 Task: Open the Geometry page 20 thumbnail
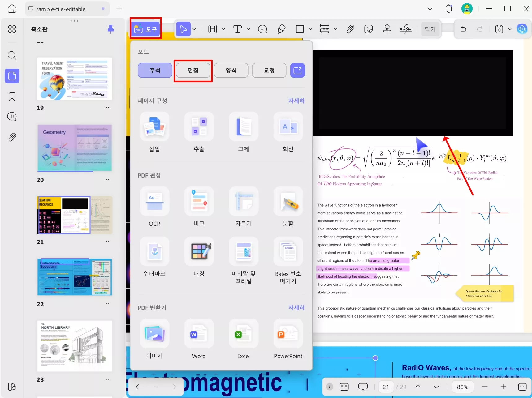[74, 148]
